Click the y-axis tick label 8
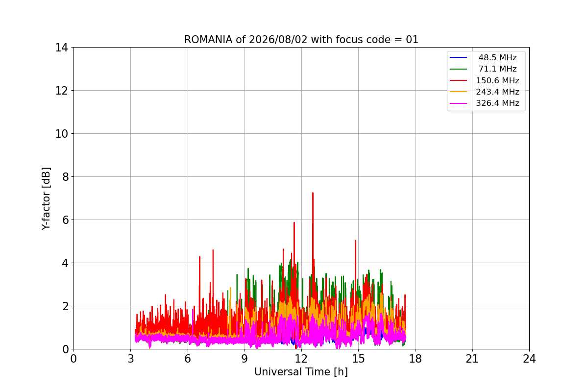Screen dimensions: 588x392 (64, 177)
